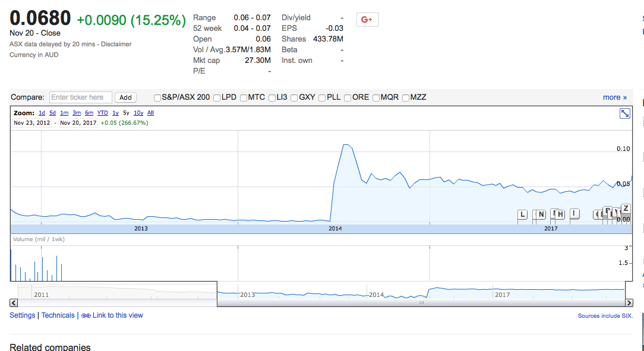Click the Google+ share button

coord(367,20)
